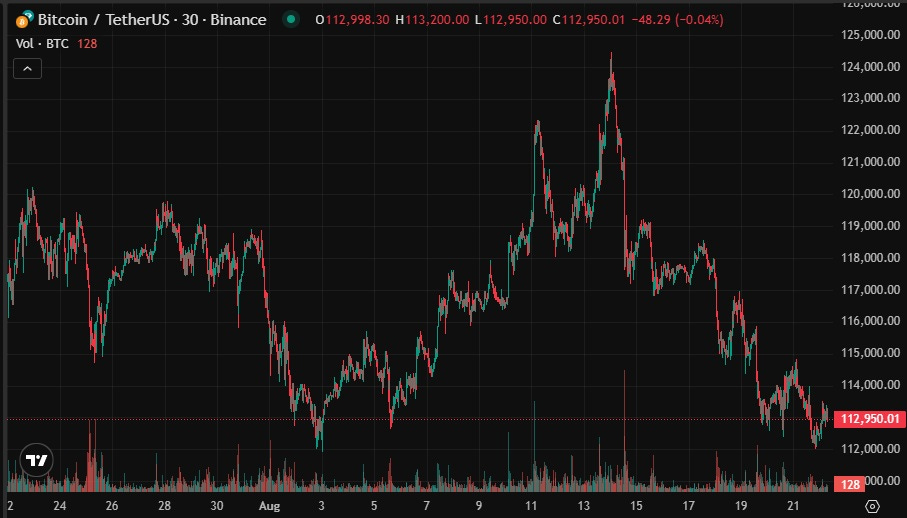Click the red volume label 128 on axis
Image resolution: width=907 pixels, height=518 pixels.
(849, 484)
